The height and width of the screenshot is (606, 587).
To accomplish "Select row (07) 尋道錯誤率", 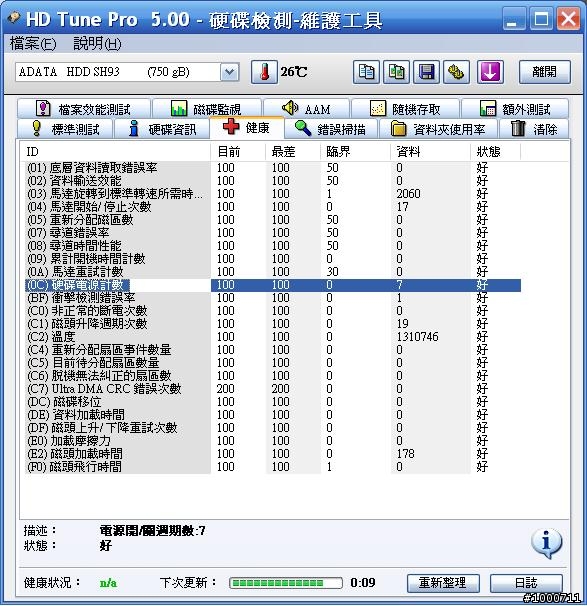I will pyautogui.click(x=273, y=233).
